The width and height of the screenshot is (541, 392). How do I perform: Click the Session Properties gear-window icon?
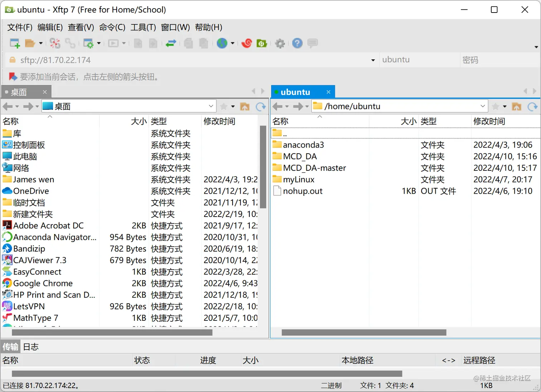(88, 43)
